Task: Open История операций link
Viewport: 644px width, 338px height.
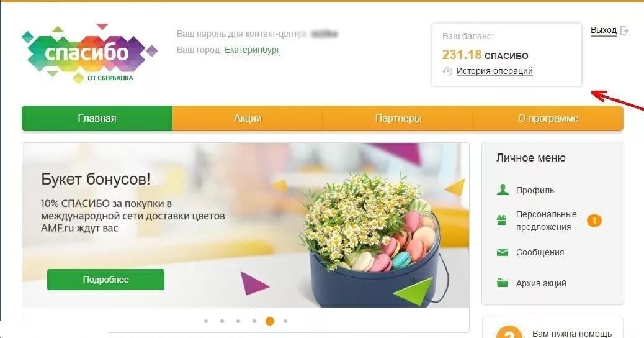Action: pos(494,71)
